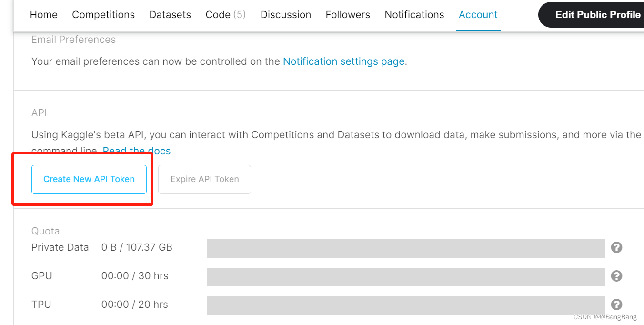Click the TPU usage quota bar
The image size is (644, 325).
(406, 305)
